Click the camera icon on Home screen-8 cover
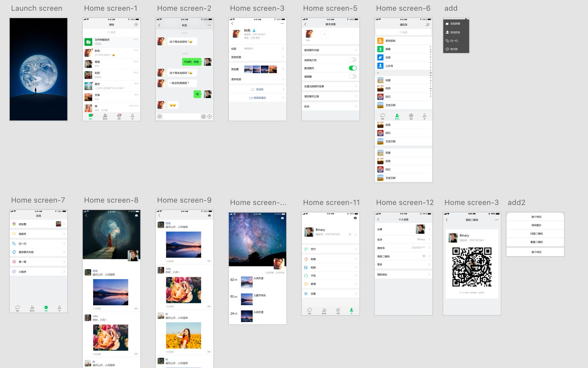Image resolution: width=588 pixels, height=368 pixels. [136, 215]
